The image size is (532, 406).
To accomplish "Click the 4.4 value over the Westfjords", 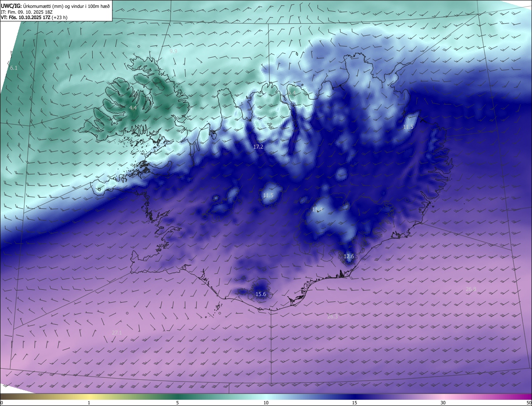I will [x=133, y=108].
